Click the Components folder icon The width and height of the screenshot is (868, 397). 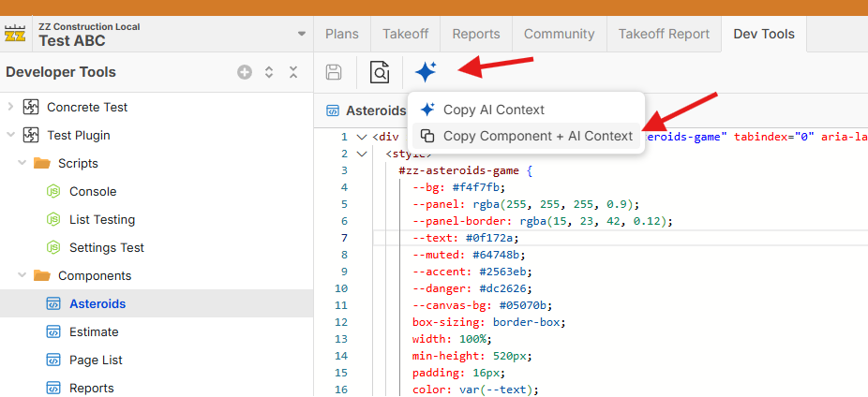click(41, 275)
